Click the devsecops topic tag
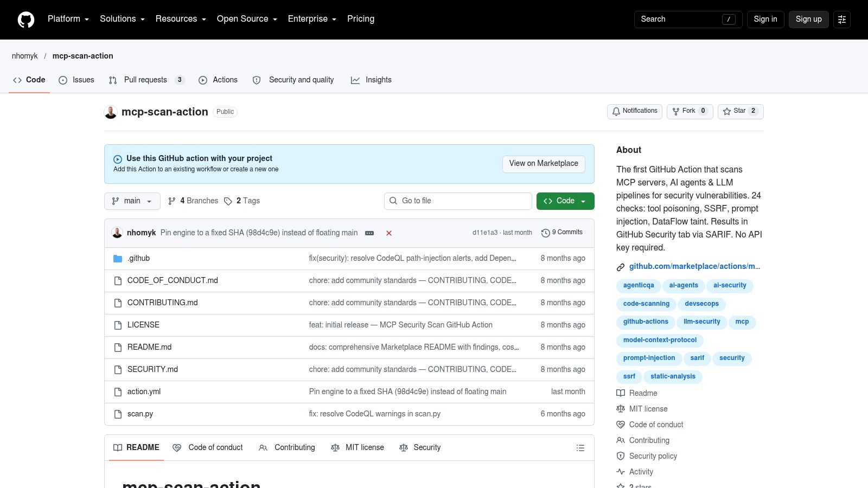 (x=701, y=304)
